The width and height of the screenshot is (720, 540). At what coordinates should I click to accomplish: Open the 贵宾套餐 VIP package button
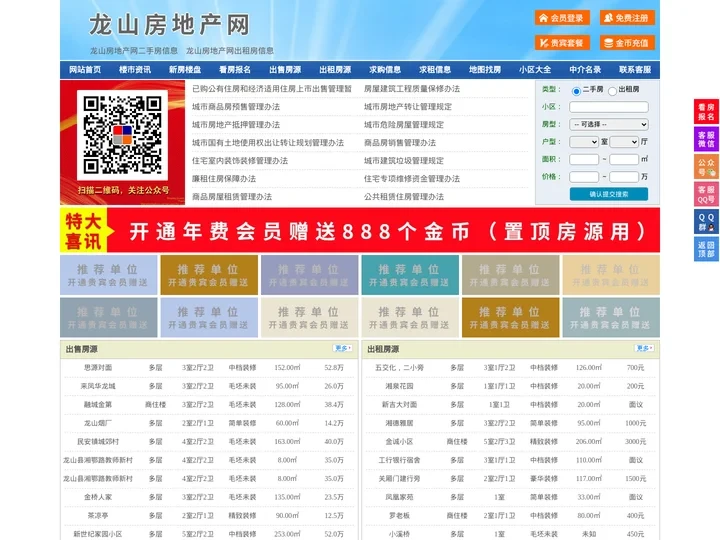coord(562,43)
